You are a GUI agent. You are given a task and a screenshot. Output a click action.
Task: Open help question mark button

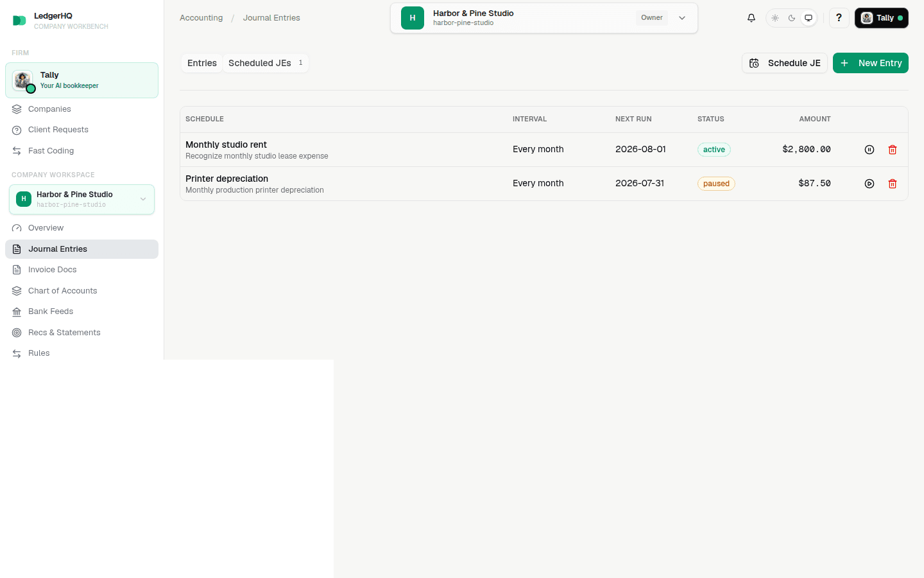839,18
